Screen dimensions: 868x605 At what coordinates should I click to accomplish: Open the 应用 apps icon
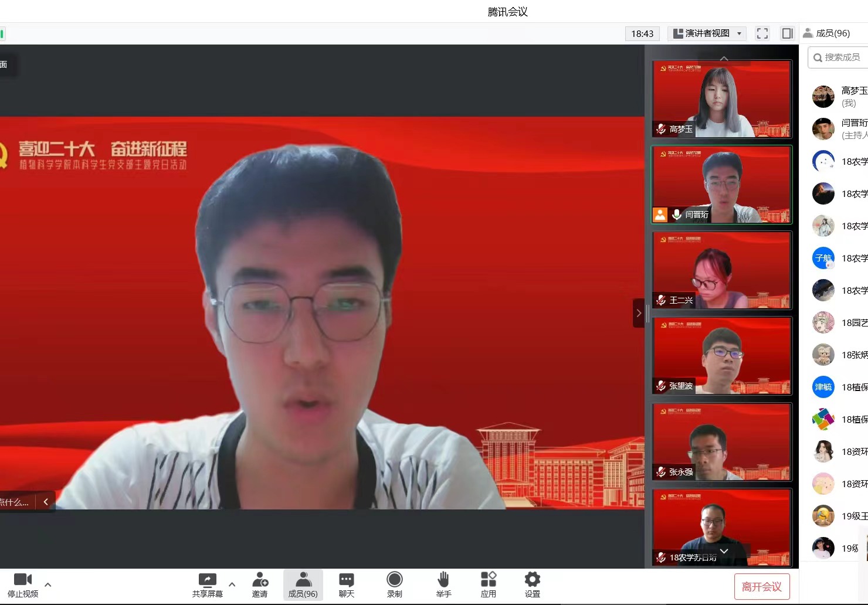tap(489, 580)
